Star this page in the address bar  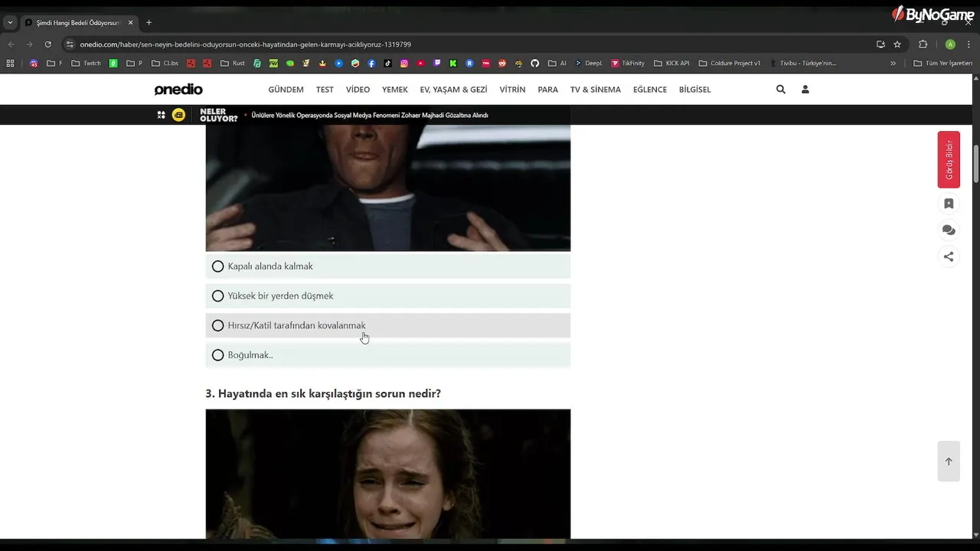(897, 44)
